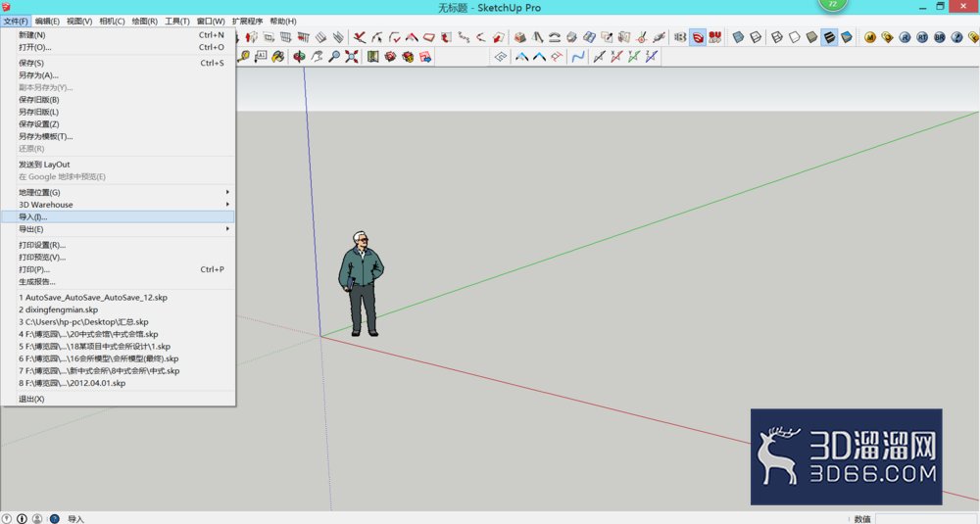Click the 数值 measurement input field
This screenshot has height=524, width=980.
pyautogui.click(x=927, y=518)
